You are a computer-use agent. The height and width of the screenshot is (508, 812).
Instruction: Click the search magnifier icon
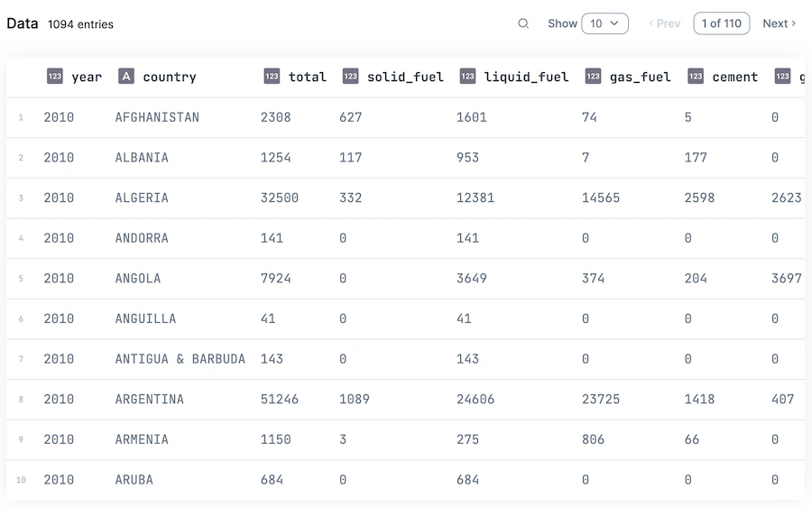(523, 23)
